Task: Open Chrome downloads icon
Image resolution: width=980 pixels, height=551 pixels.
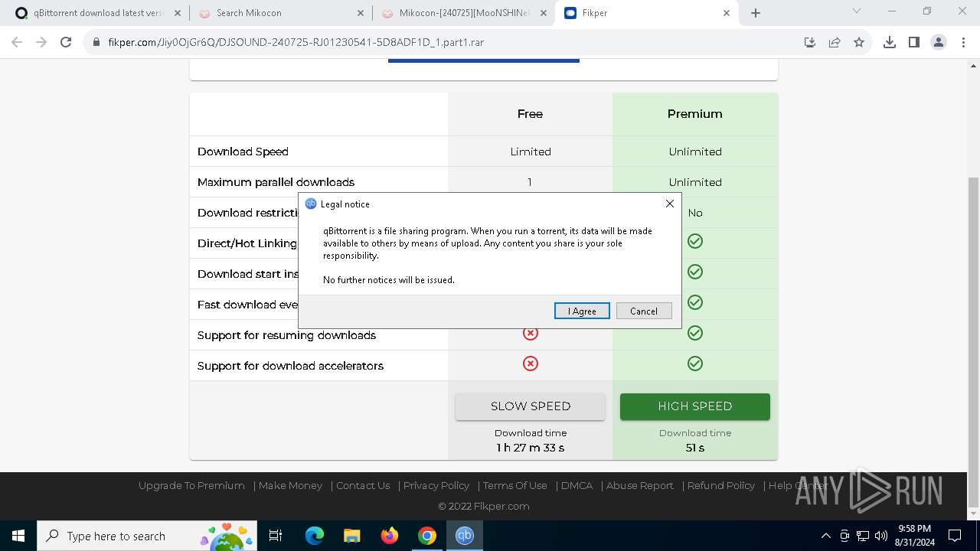Action: tap(890, 42)
